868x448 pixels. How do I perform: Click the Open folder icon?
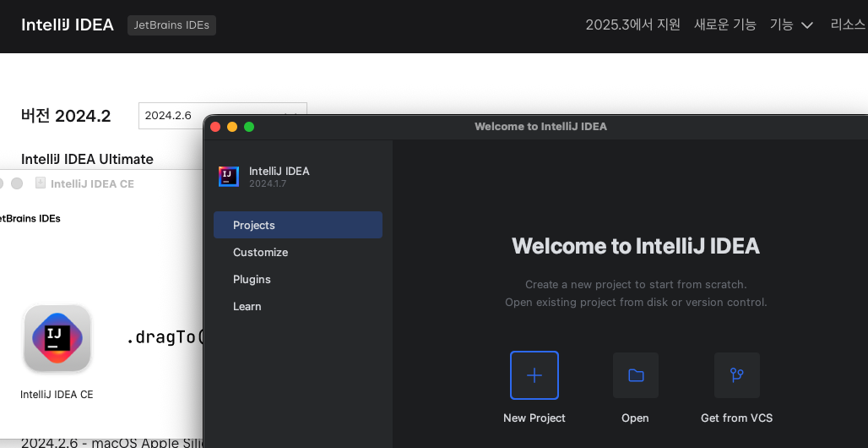click(636, 375)
